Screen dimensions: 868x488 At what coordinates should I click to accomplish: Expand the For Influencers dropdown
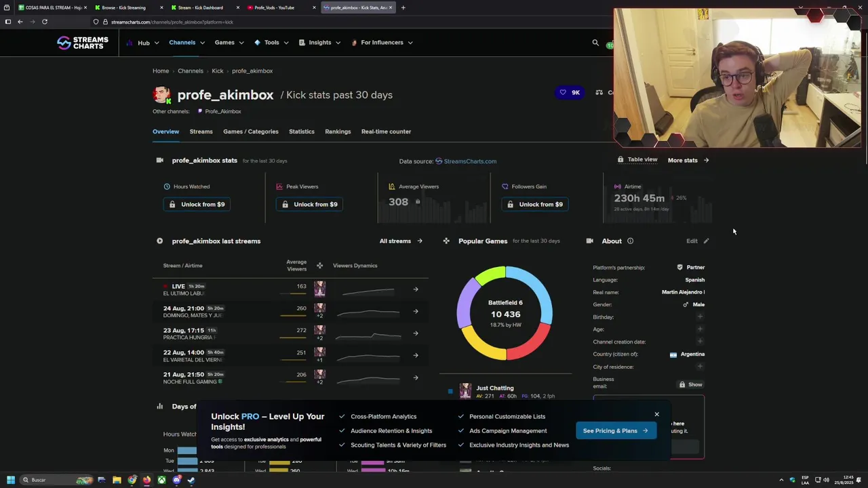[x=382, y=43]
